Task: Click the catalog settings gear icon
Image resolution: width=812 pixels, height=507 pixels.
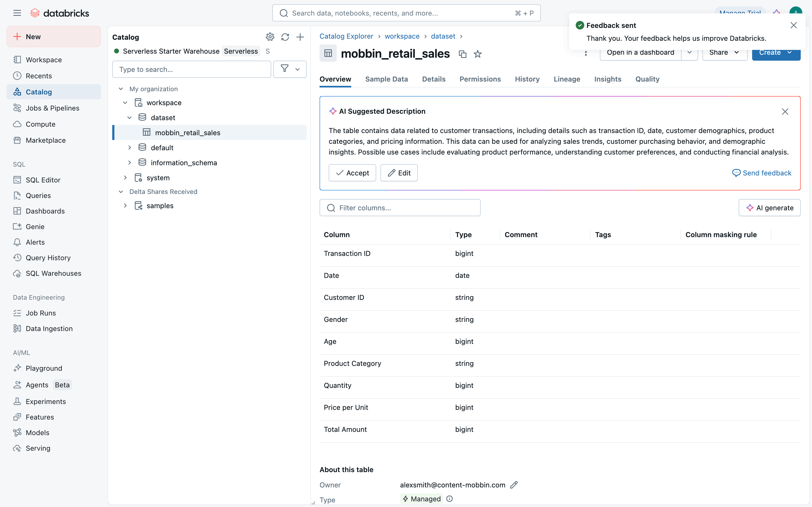Action: [x=270, y=37]
